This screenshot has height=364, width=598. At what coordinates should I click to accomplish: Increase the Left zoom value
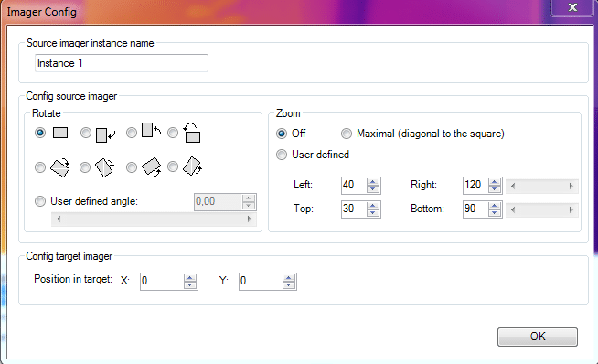tap(372, 182)
